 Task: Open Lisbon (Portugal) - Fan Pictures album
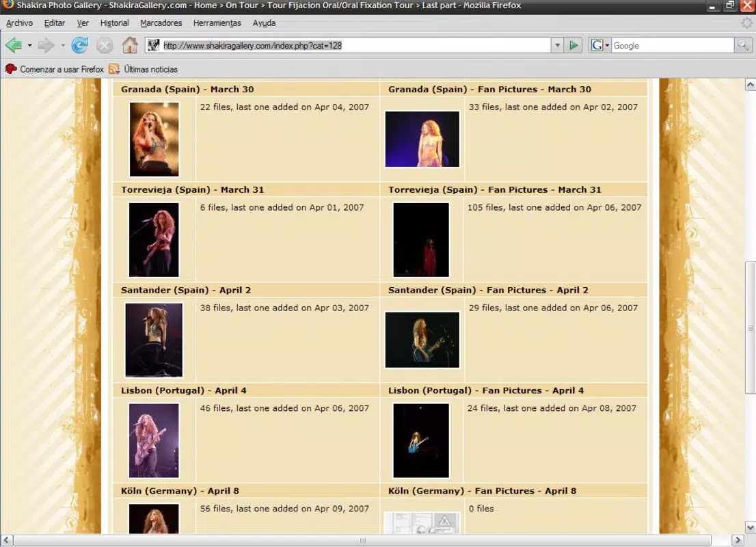click(x=486, y=390)
